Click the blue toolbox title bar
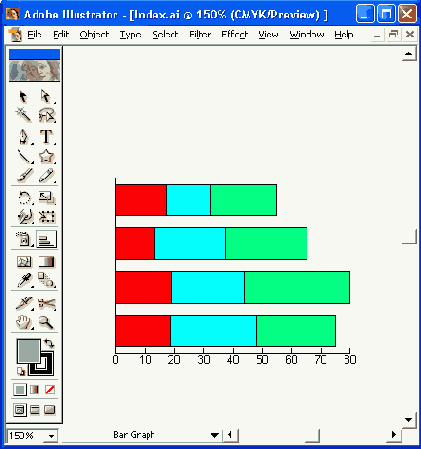This screenshot has width=421, height=449. 34,54
